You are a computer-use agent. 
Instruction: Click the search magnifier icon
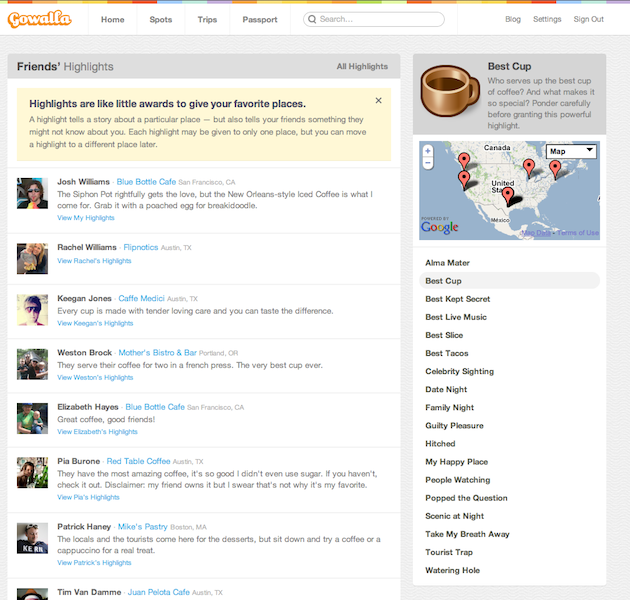point(312,19)
